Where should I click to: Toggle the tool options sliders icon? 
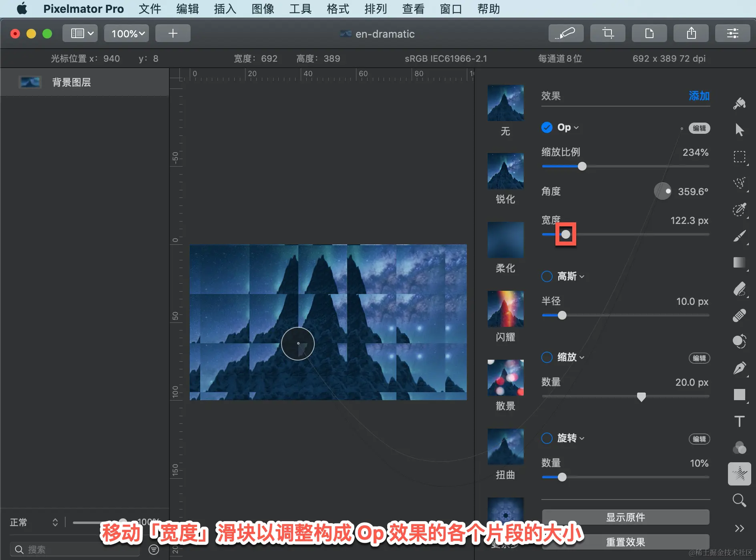click(x=733, y=33)
